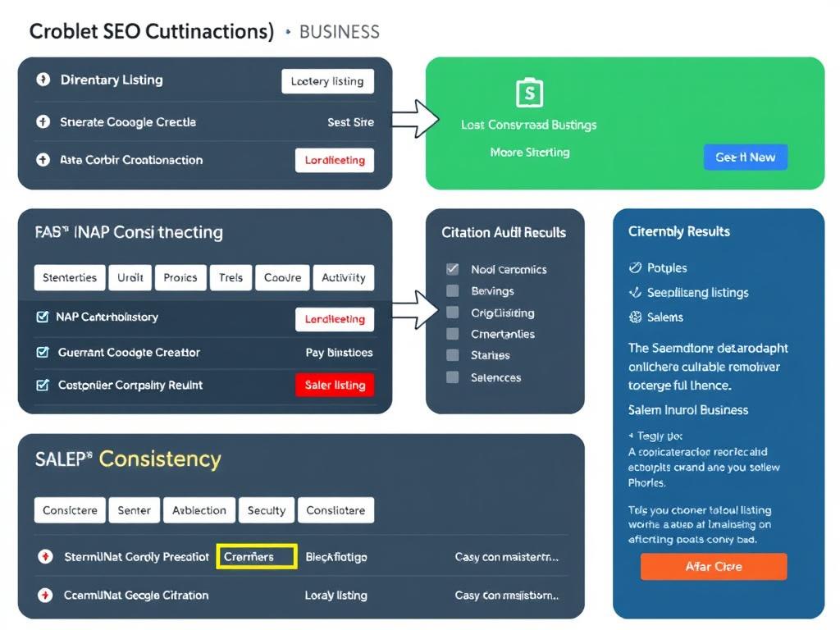Check the Bervings checkbox
Screen dimensions: 840x630
click(453, 290)
